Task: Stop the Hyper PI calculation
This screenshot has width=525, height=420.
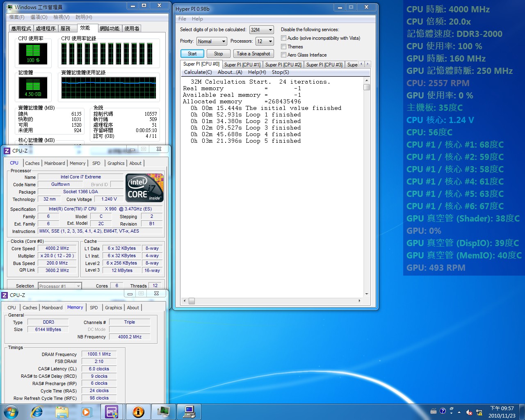Action: click(218, 54)
